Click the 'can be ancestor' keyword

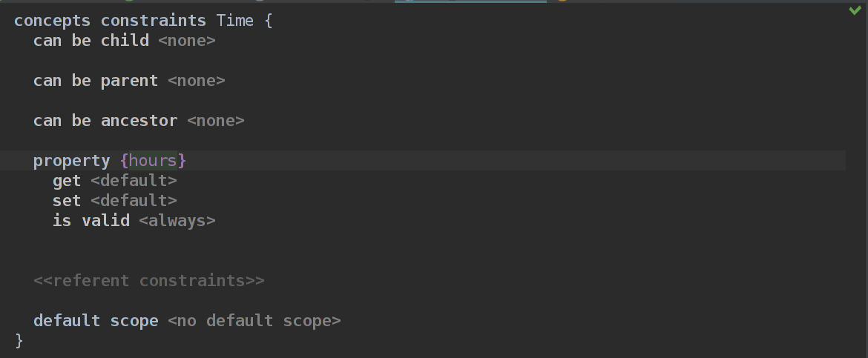click(x=105, y=121)
